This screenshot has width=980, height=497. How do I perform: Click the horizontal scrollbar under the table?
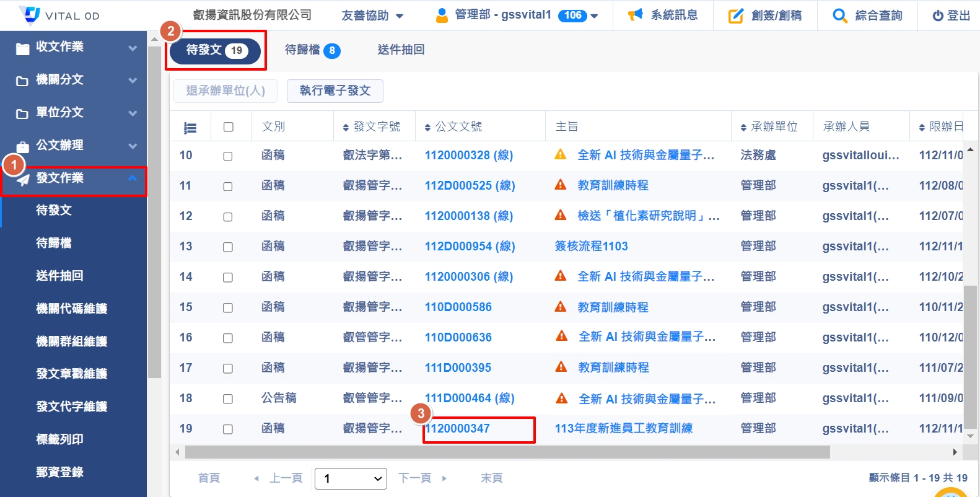coord(507,452)
